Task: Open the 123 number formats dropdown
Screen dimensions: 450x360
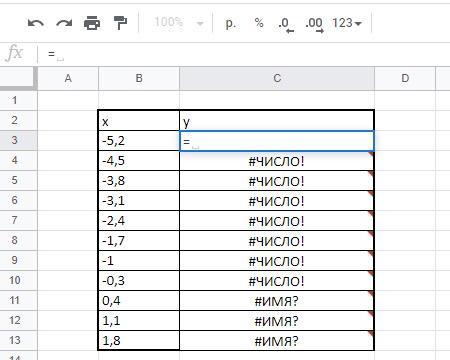Action: [347, 23]
